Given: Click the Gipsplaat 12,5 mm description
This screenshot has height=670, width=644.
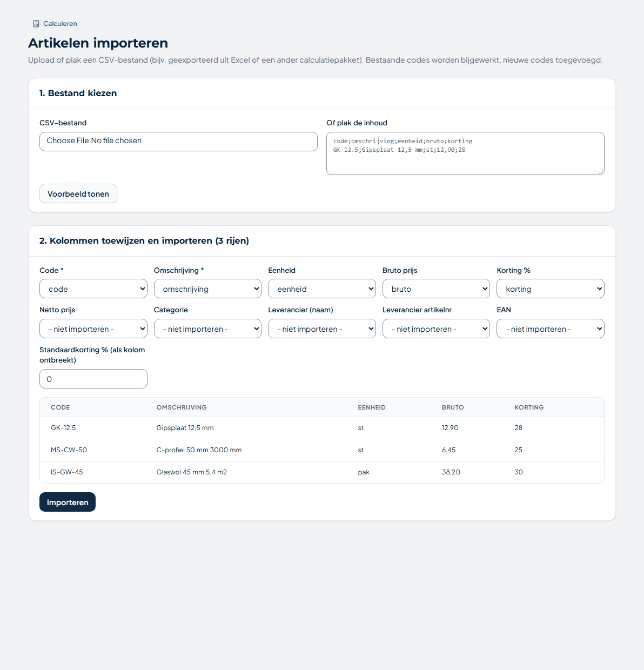Looking at the screenshot, I should [185, 428].
